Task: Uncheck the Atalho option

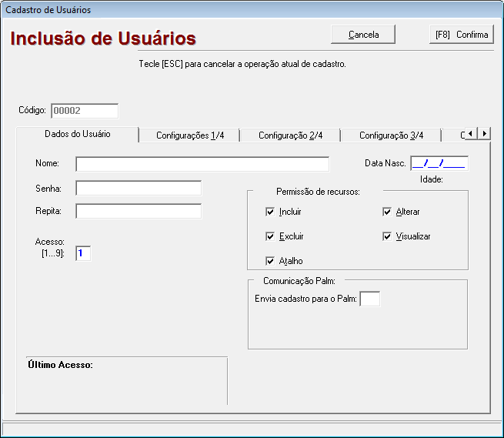Action: coord(270,261)
